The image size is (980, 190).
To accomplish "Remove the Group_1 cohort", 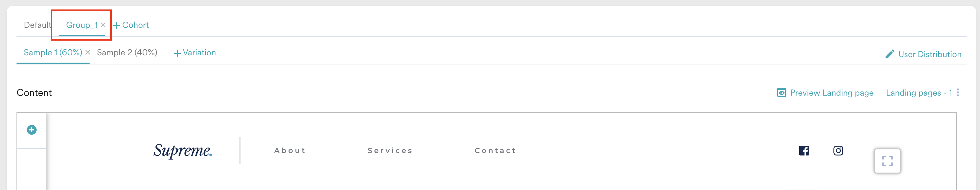I will [x=103, y=25].
